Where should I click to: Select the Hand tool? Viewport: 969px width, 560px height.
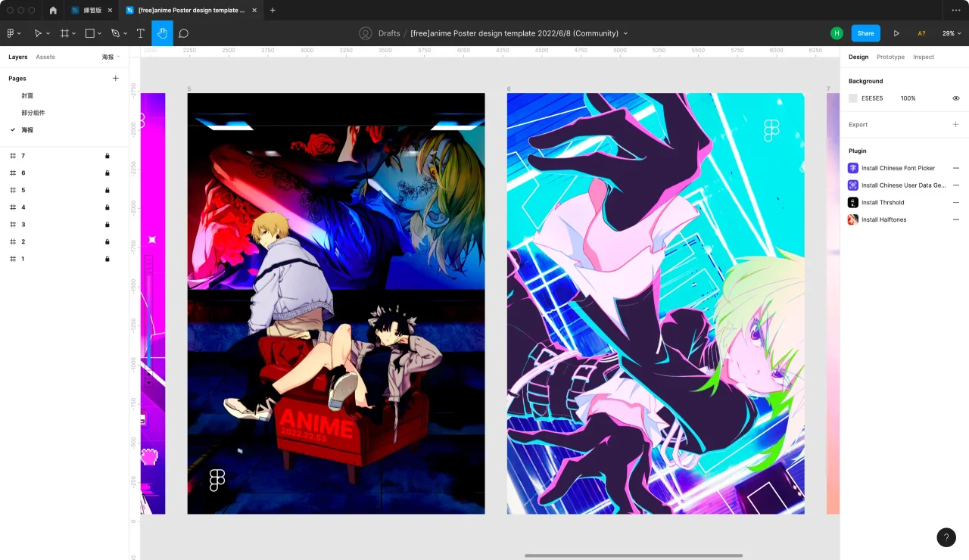point(162,33)
